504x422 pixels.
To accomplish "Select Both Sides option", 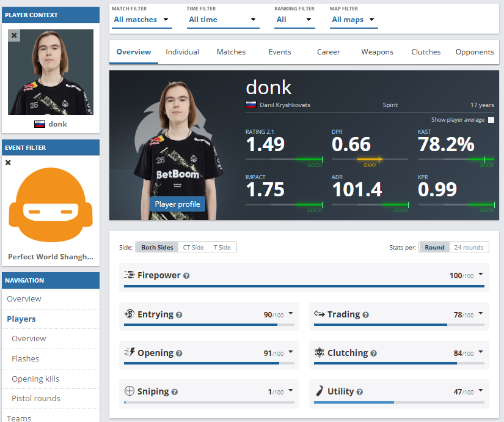I will tap(157, 247).
